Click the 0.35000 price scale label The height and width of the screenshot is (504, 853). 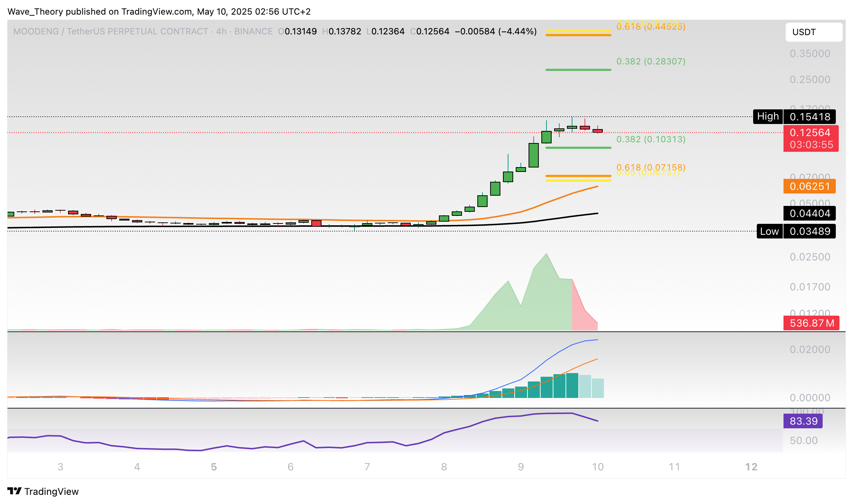click(x=810, y=54)
